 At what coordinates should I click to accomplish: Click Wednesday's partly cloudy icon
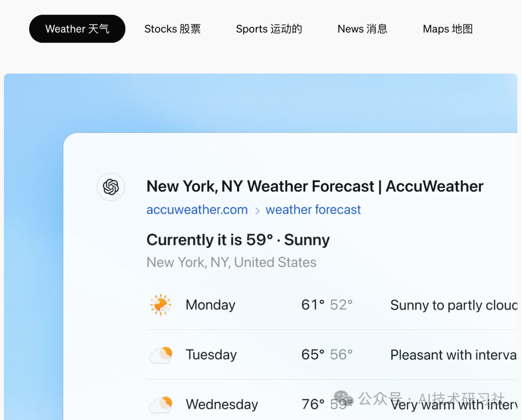pyautogui.click(x=161, y=405)
